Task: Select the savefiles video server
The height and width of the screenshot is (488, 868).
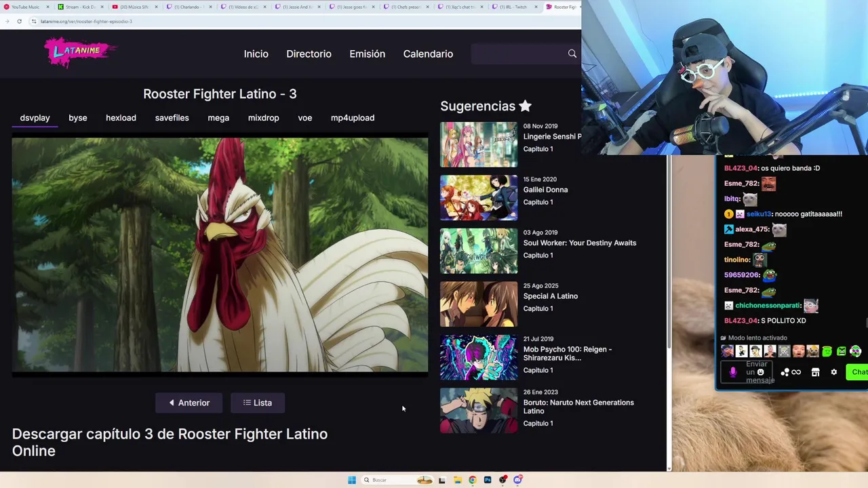Action: 172,118
